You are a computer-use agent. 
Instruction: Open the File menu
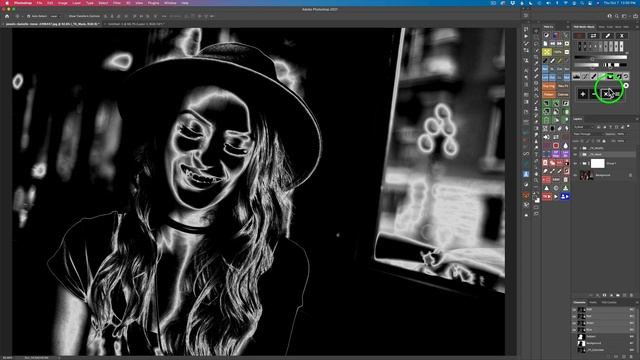pos(40,3)
